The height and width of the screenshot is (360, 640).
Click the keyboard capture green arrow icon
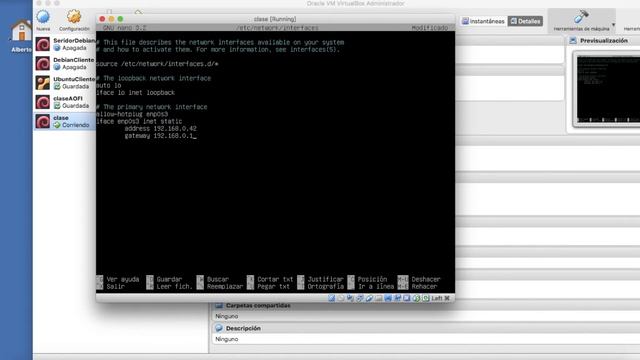pyautogui.click(x=425, y=298)
